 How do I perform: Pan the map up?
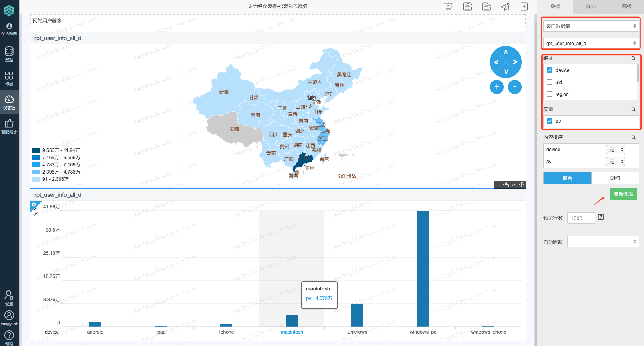click(x=506, y=52)
